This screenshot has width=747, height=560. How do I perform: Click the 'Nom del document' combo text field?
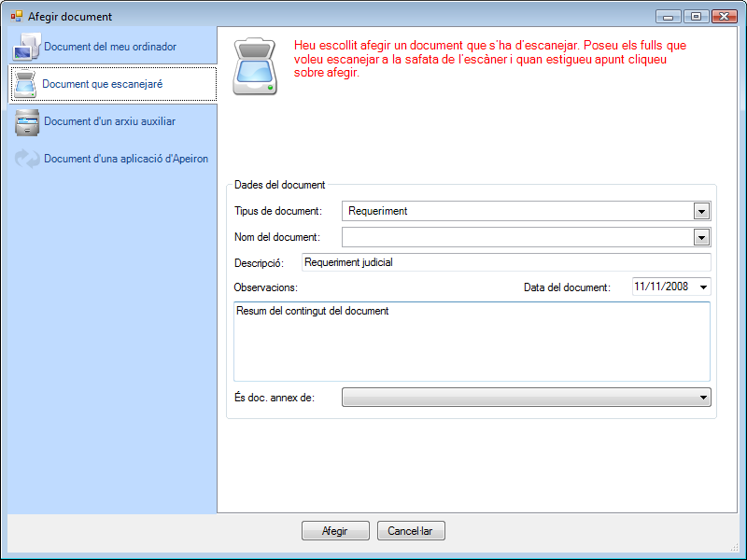pos(518,237)
